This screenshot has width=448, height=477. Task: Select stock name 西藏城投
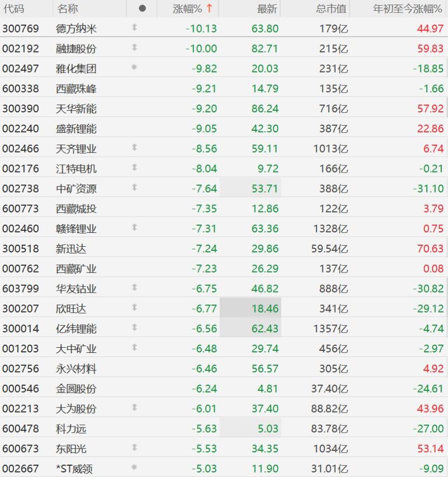click(76, 209)
